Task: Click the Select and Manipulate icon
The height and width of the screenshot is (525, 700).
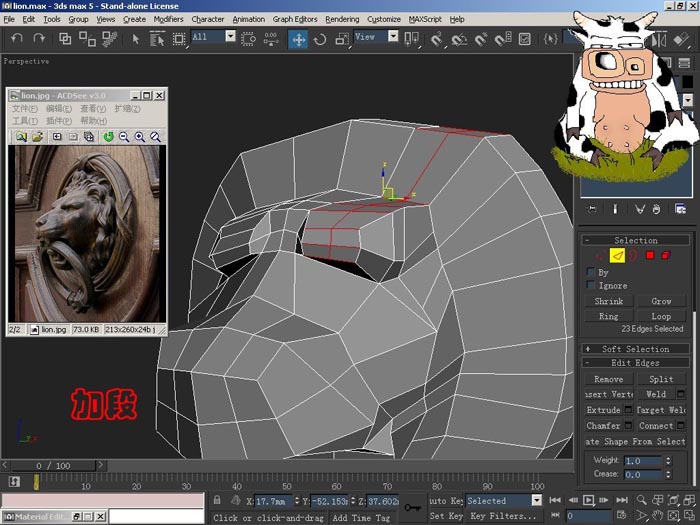Action: pyautogui.click(x=271, y=39)
